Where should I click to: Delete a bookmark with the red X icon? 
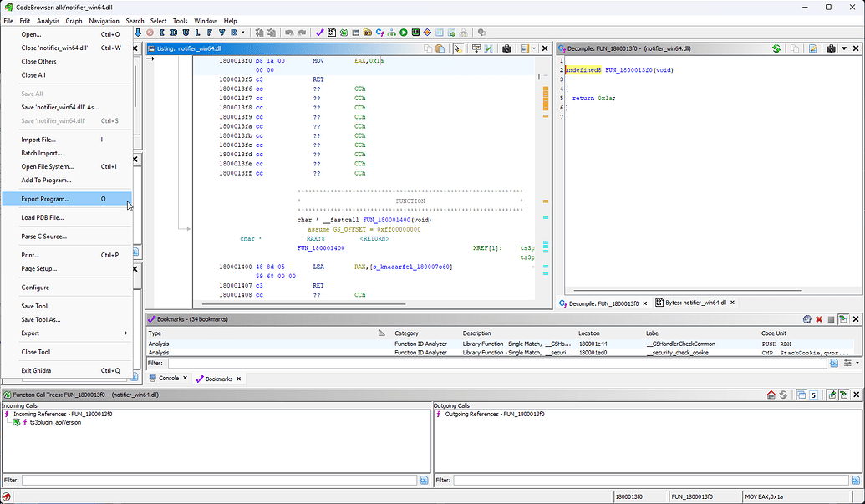pos(819,319)
